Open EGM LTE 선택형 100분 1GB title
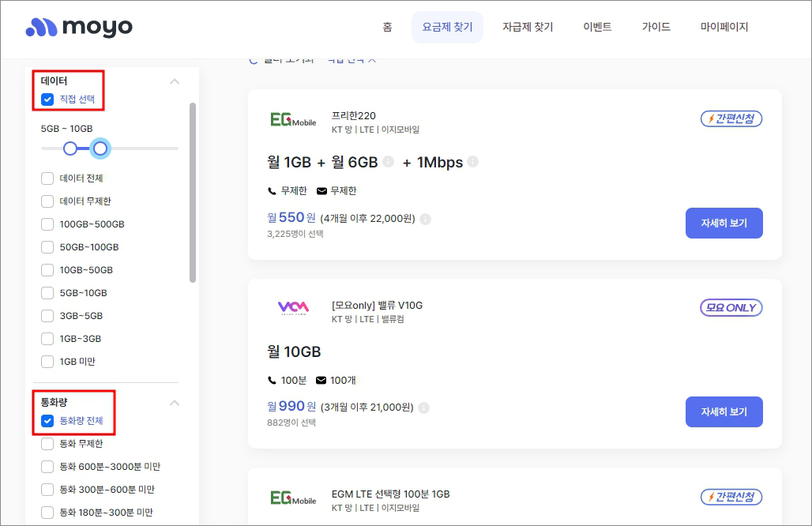Viewport: 812px width, 526px height. click(x=390, y=494)
